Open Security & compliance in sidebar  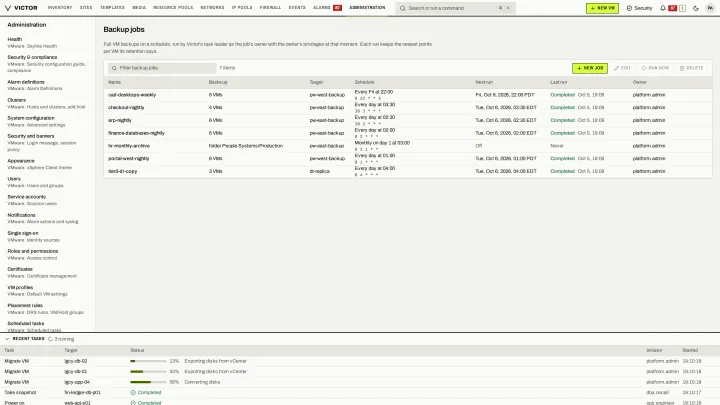[x=47, y=64]
